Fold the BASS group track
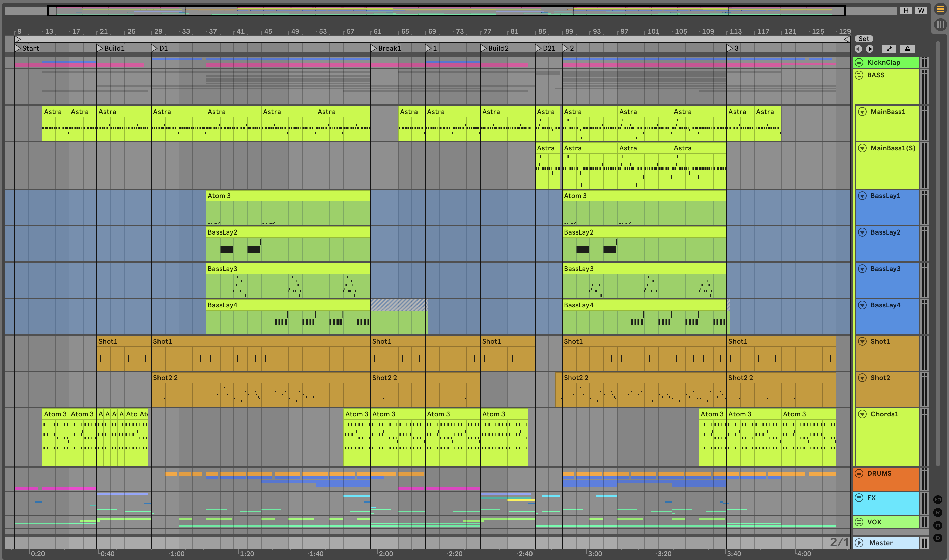 coord(859,75)
